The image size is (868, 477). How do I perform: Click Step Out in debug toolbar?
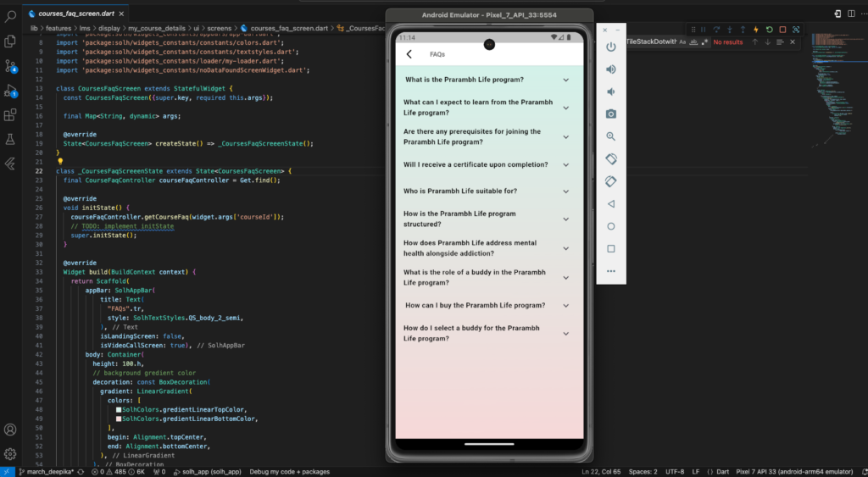point(743,30)
